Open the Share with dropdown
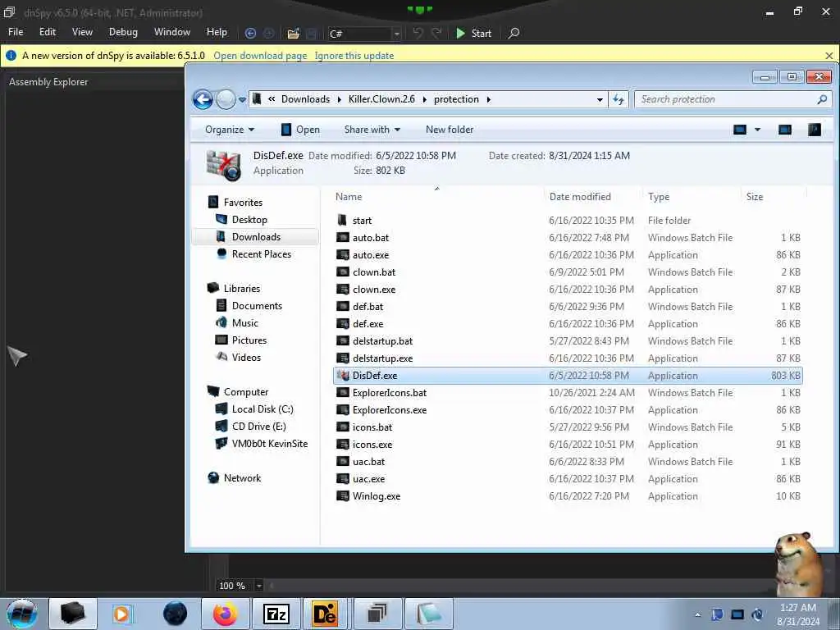 pyautogui.click(x=372, y=130)
